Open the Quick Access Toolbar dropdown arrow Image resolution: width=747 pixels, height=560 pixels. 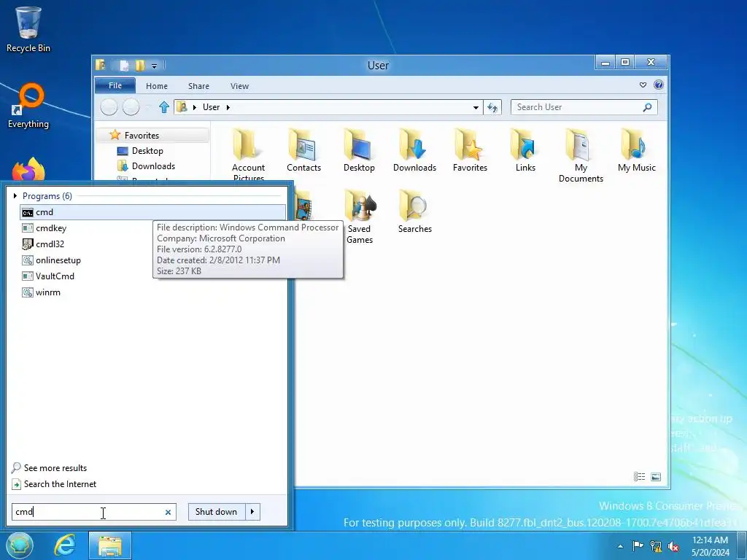coord(155,66)
